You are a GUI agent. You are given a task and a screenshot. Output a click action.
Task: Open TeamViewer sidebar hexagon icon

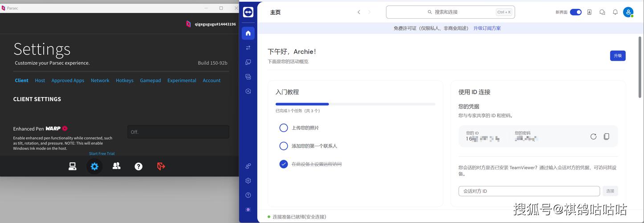pos(248,91)
